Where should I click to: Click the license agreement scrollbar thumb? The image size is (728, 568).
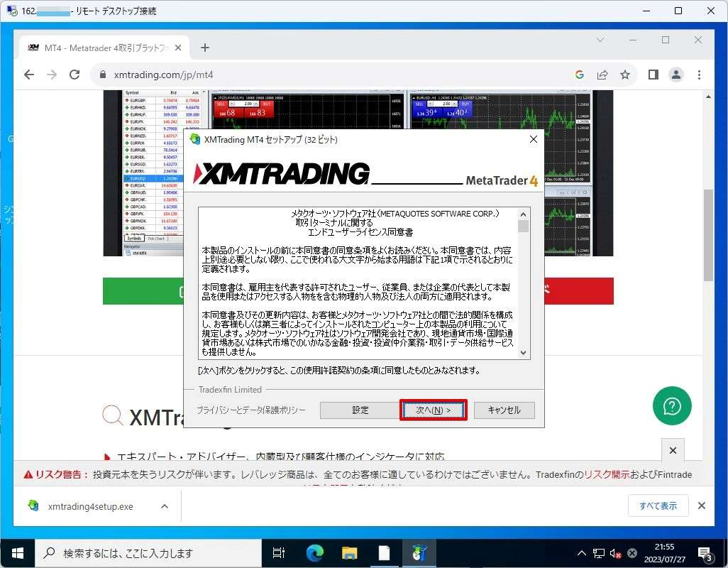pyautogui.click(x=523, y=226)
